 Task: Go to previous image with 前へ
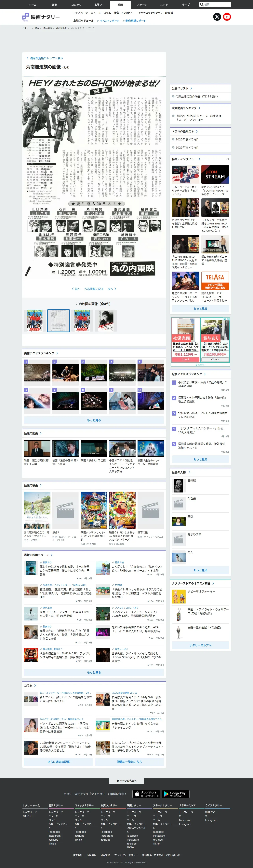click(76, 289)
